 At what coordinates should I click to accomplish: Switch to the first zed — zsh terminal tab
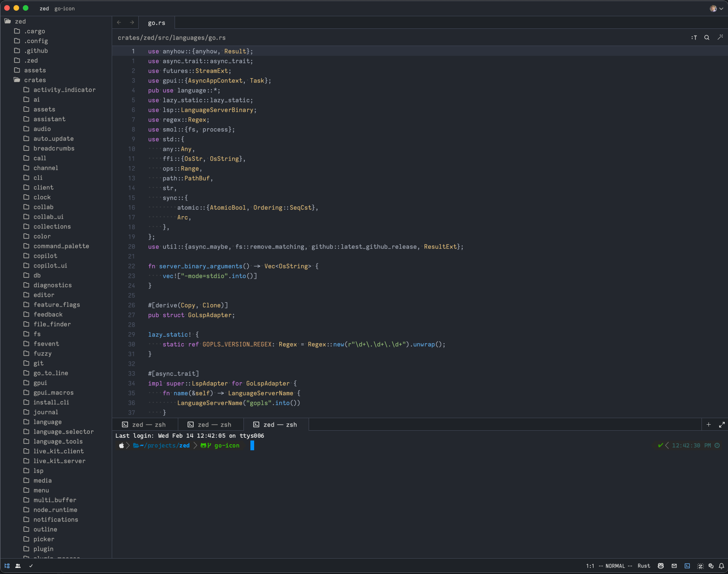pos(145,425)
